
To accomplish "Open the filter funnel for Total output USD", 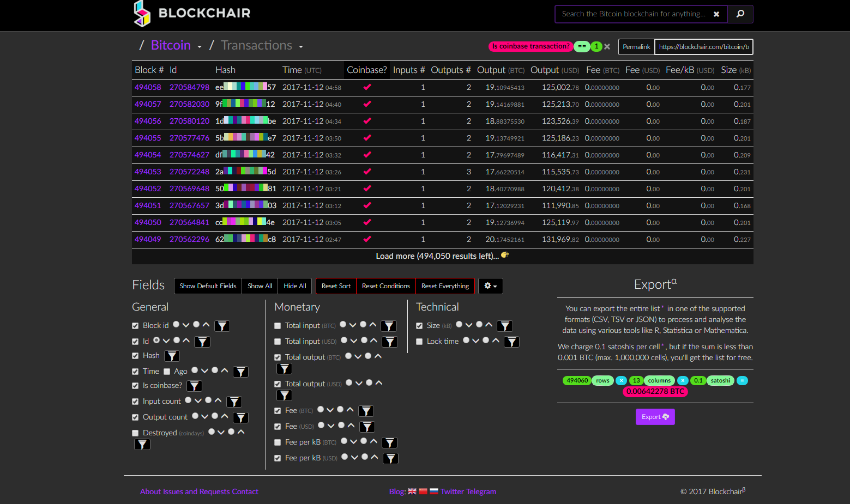I will click(284, 396).
